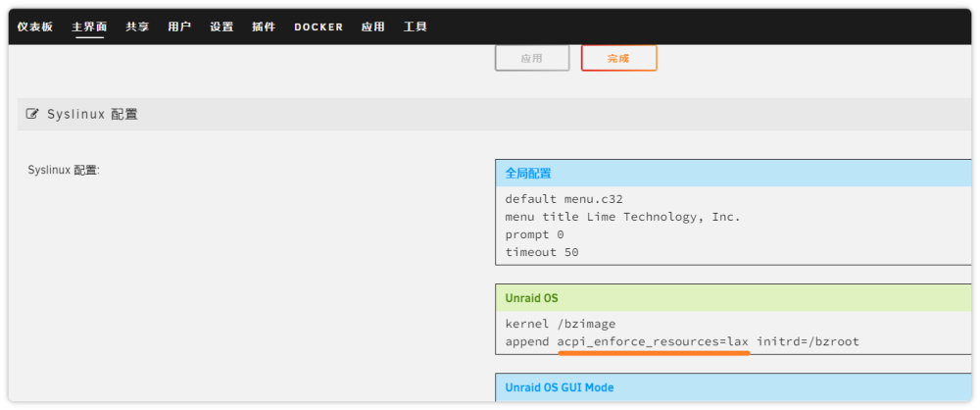Switch to the 主界面 tab

pyautogui.click(x=89, y=26)
